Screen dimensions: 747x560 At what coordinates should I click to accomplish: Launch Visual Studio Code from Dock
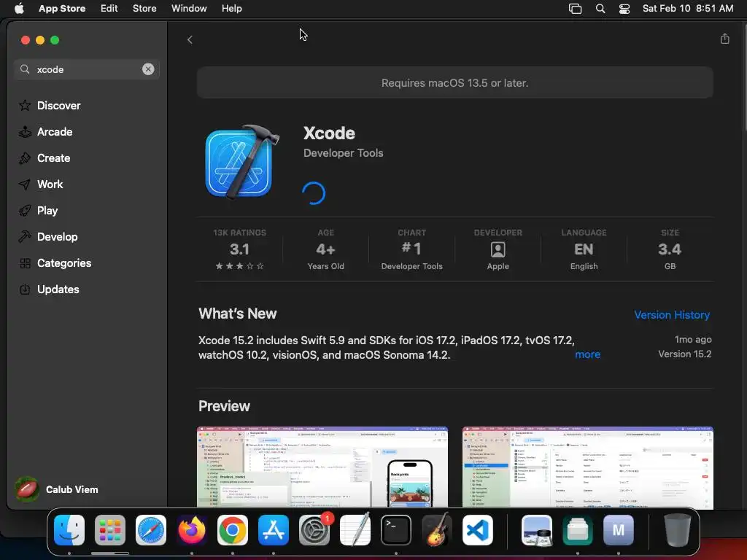tap(478, 530)
